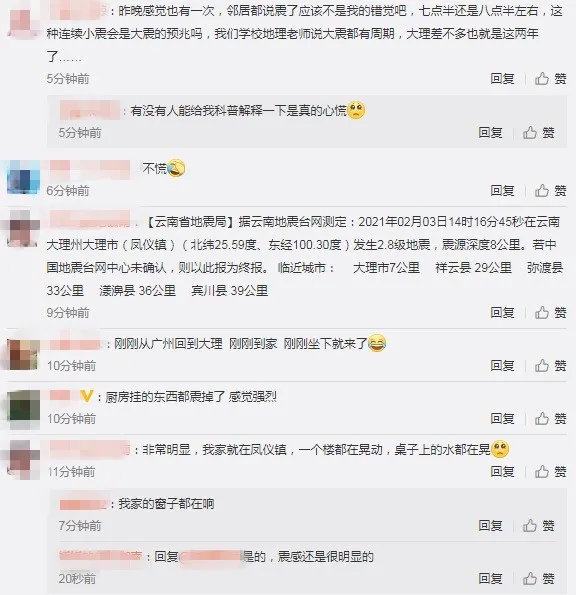This screenshot has width=576, height=595.
Task: Like the 厨房挂的东西都震掉了 comment
Action: [x=551, y=419]
